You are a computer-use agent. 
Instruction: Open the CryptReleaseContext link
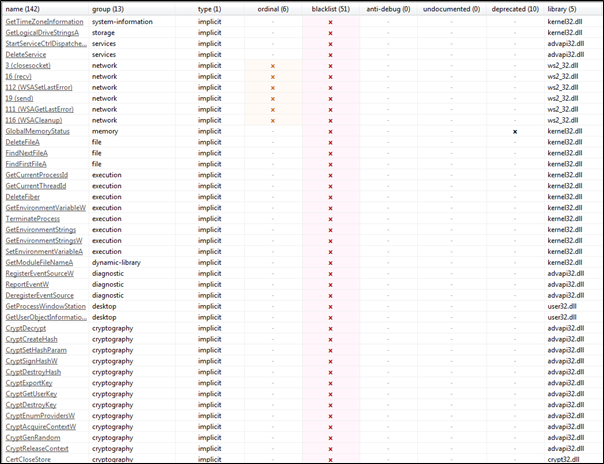tap(37, 449)
